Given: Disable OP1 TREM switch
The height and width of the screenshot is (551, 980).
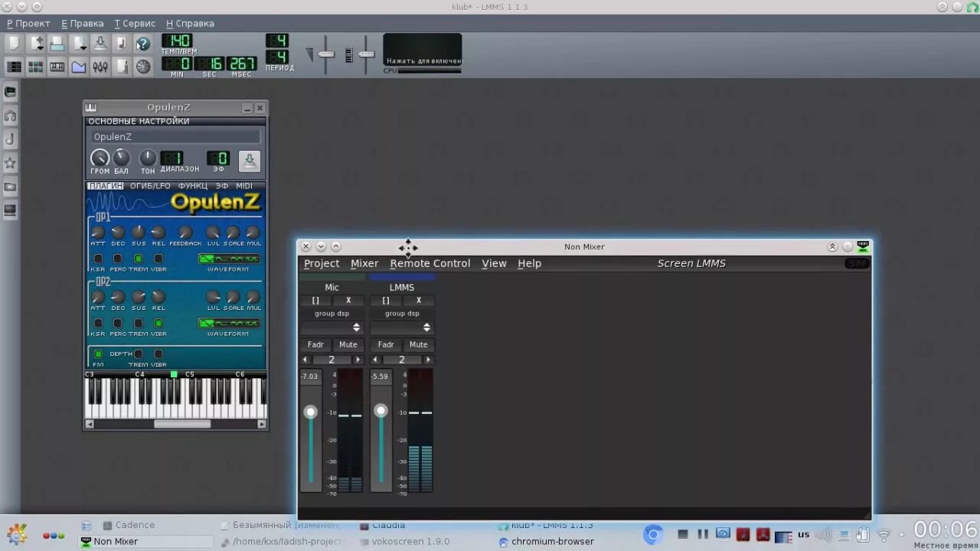Looking at the screenshot, I should pos(139,259).
